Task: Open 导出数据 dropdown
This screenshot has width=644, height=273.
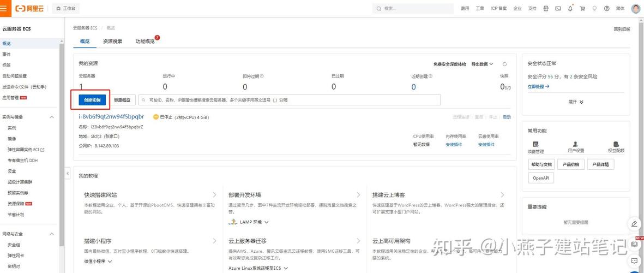Action: pyautogui.click(x=482, y=64)
